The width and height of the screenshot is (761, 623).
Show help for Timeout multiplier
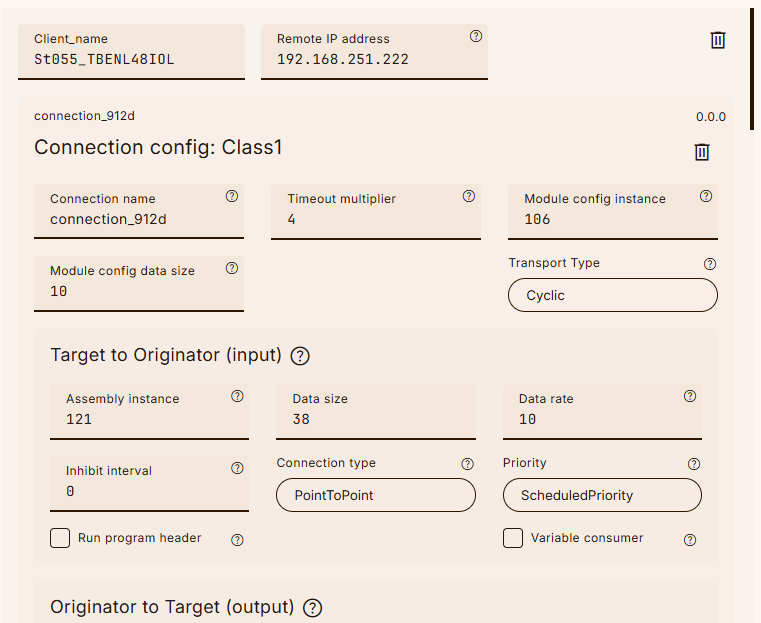pyautogui.click(x=469, y=197)
